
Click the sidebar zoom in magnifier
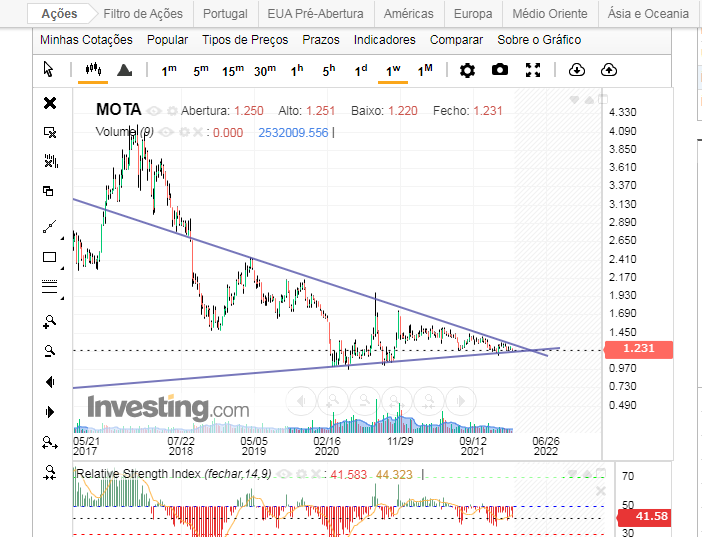49,322
